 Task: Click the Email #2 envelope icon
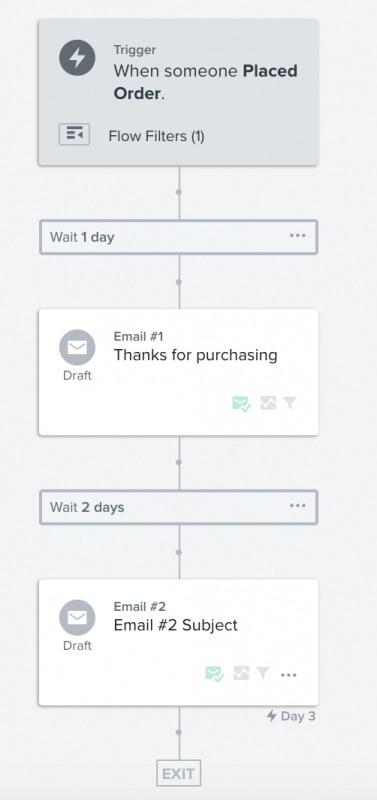pyautogui.click(x=77, y=617)
